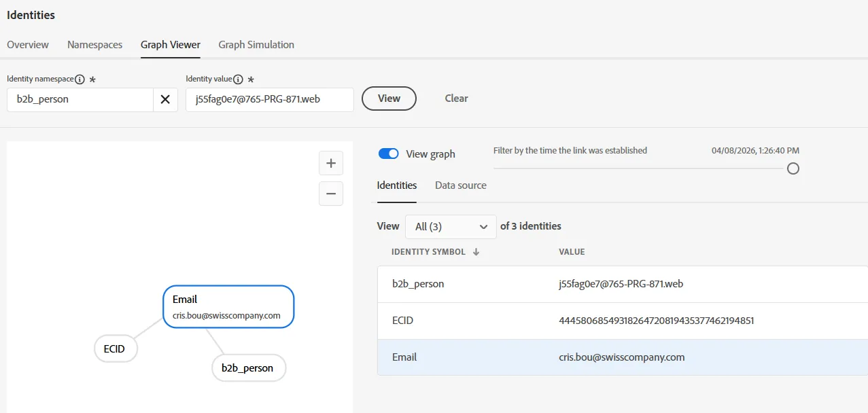This screenshot has width=868, height=413.
Task: Zoom in the graph with plus icon
Action: tap(331, 163)
